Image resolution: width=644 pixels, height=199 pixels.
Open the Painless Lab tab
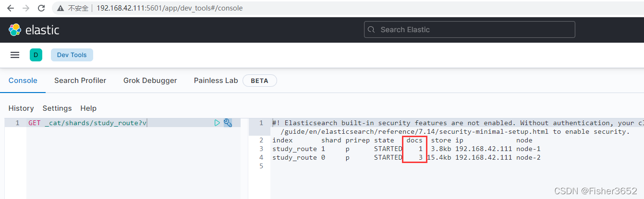[x=216, y=81]
